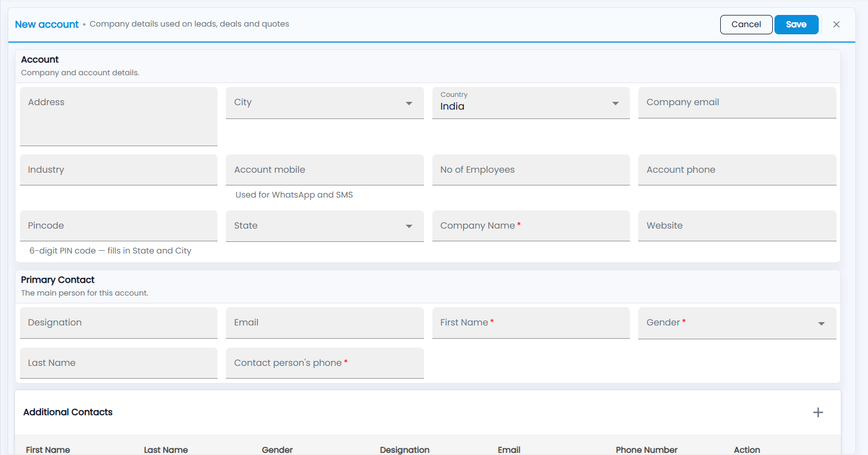Click the 'Designation' column header in contacts table
The image size is (868, 455).
[x=405, y=449]
